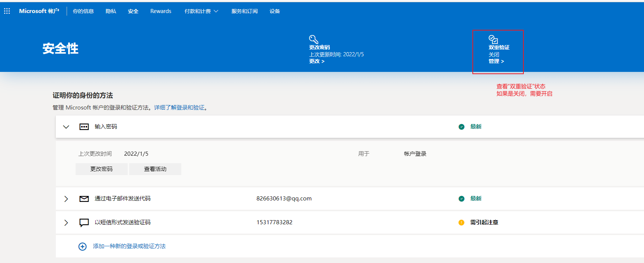Open the app launcher grid icon
The height and width of the screenshot is (263, 644).
[7, 11]
